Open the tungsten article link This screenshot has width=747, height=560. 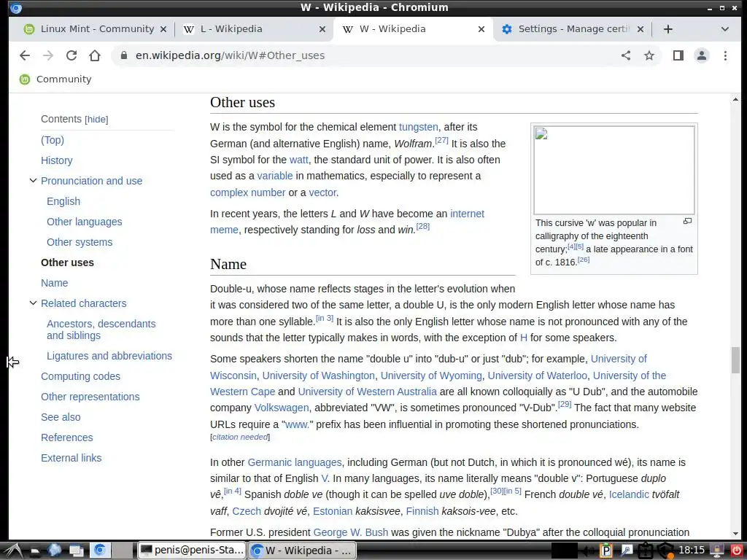click(418, 127)
